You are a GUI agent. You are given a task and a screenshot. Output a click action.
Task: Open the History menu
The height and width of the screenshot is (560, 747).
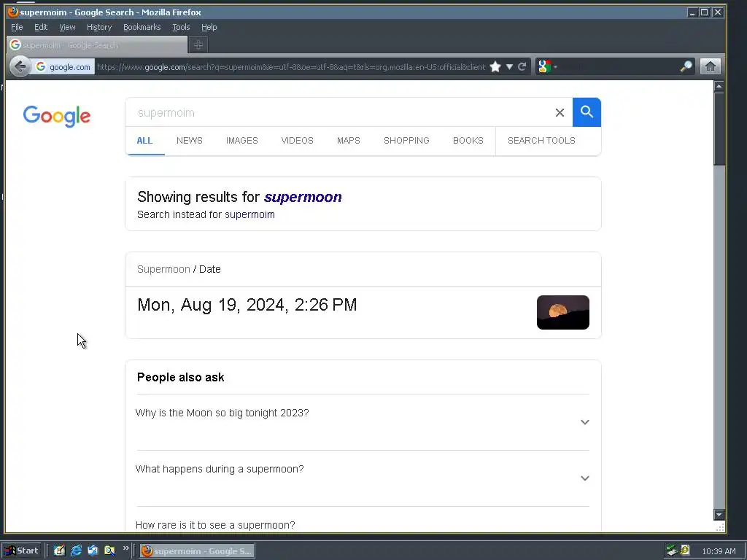[x=99, y=27]
